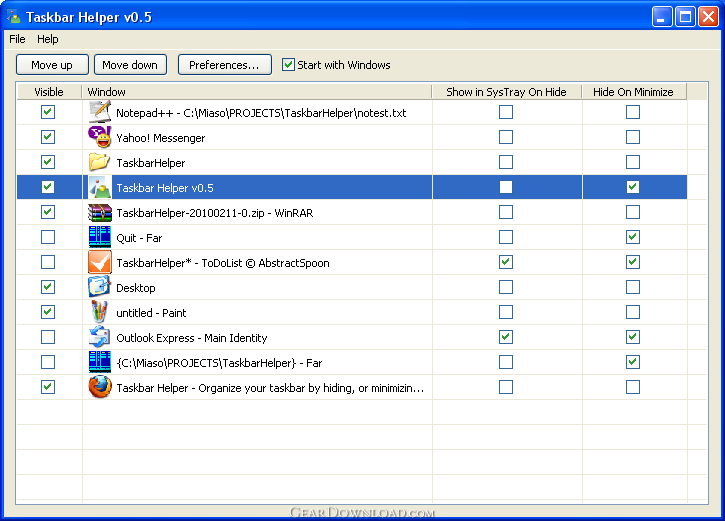Image resolution: width=725 pixels, height=521 pixels.
Task: Click the Window column header
Action: 257,92
